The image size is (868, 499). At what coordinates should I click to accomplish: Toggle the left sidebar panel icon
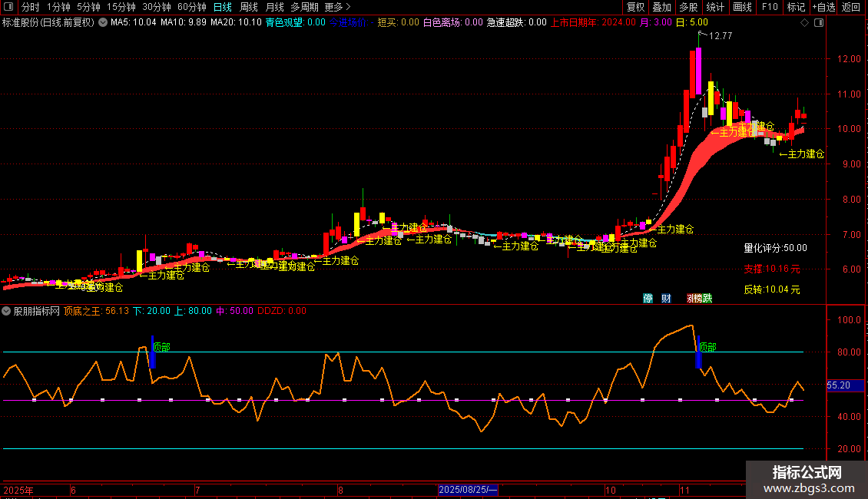click(x=8, y=7)
